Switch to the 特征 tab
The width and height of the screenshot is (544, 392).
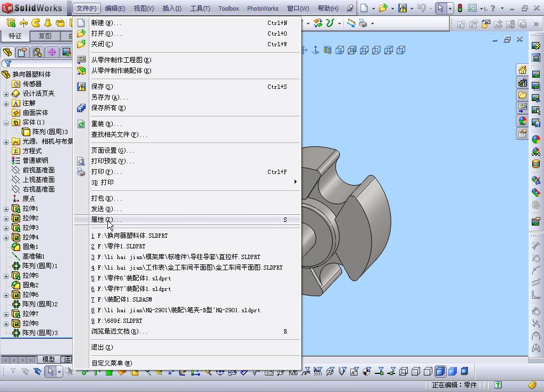coord(15,36)
